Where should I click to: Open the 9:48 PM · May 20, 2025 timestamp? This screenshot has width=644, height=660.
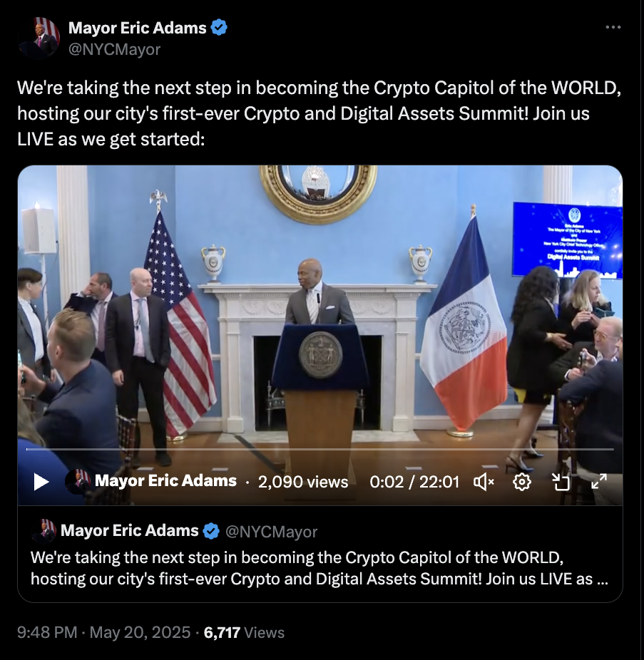103,633
